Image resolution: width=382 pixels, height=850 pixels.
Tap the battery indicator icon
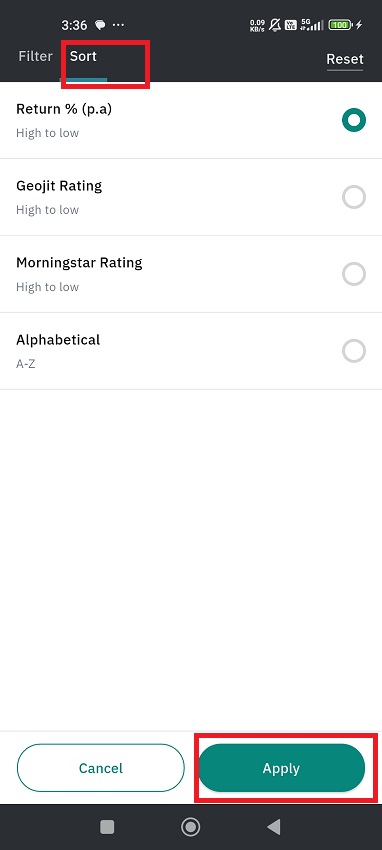click(x=340, y=25)
